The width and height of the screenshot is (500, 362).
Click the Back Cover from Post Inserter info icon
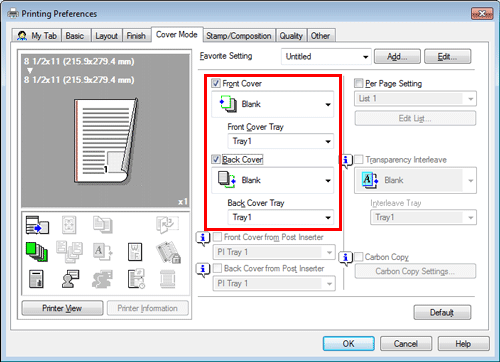(203, 269)
